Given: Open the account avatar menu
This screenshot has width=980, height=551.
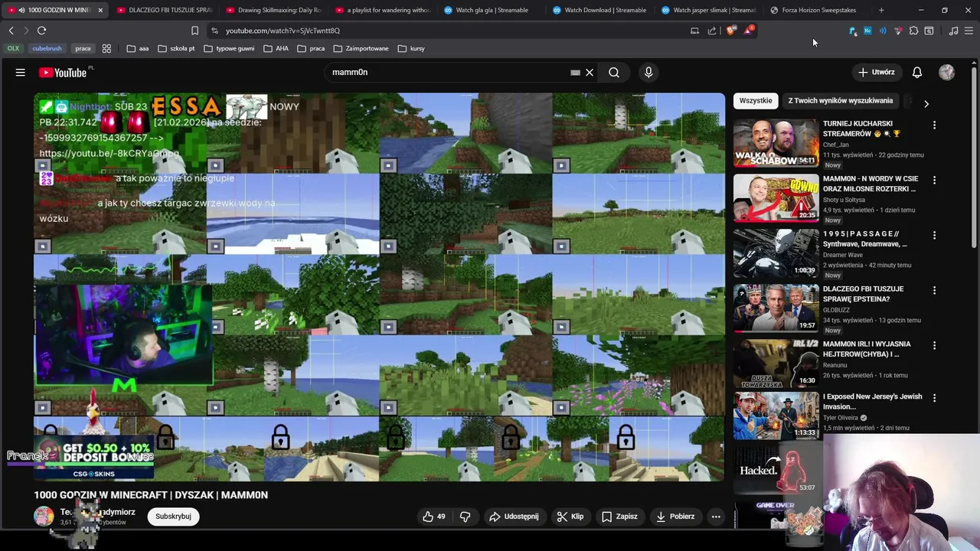Looking at the screenshot, I should (947, 73).
